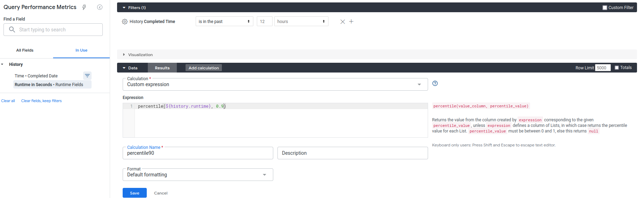The image size is (644, 198).
Task: Select the Results tab
Action: [x=162, y=68]
